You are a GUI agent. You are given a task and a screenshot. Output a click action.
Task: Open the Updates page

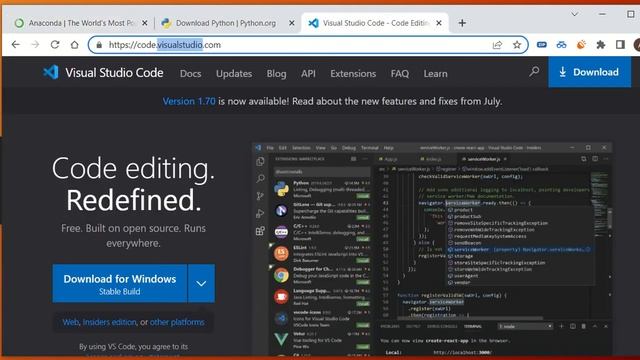point(234,73)
